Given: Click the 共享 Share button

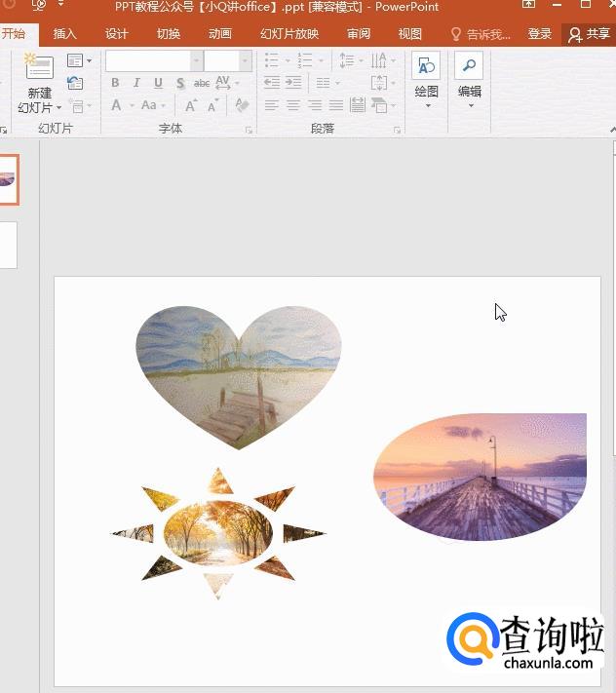Looking at the screenshot, I should (589, 34).
